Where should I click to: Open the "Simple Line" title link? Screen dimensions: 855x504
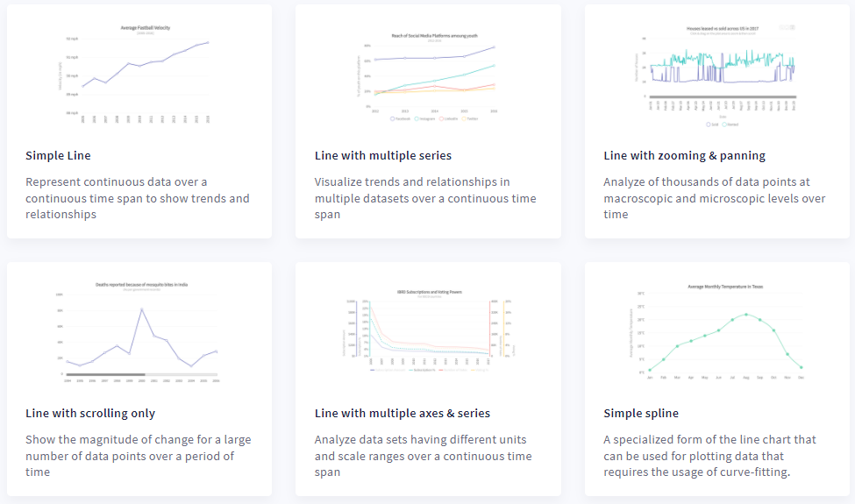click(58, 156)
